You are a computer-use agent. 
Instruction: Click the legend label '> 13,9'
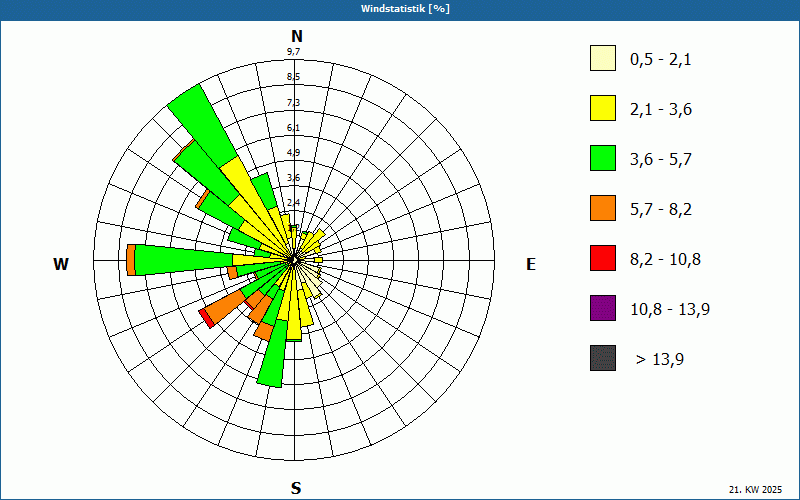pyautogui.click(x=660, y=360)
